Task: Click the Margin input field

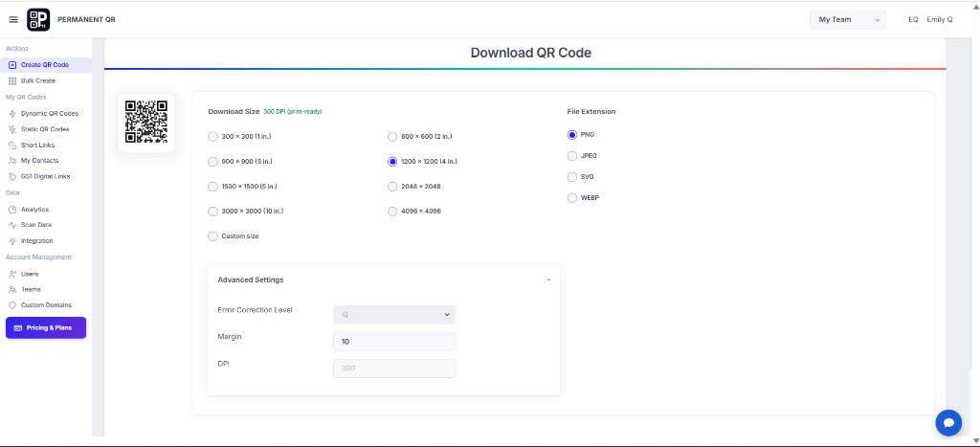Action: (x=394, y=342)
